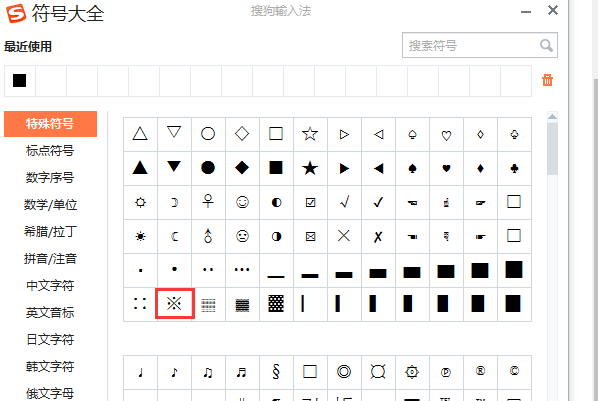
Task: Choose the large thin X cross symbol
Action: [344, 235]
